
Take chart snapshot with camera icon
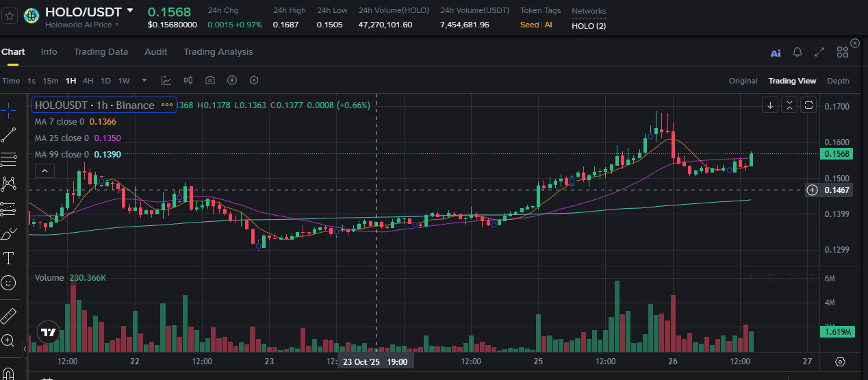(210, 80)
